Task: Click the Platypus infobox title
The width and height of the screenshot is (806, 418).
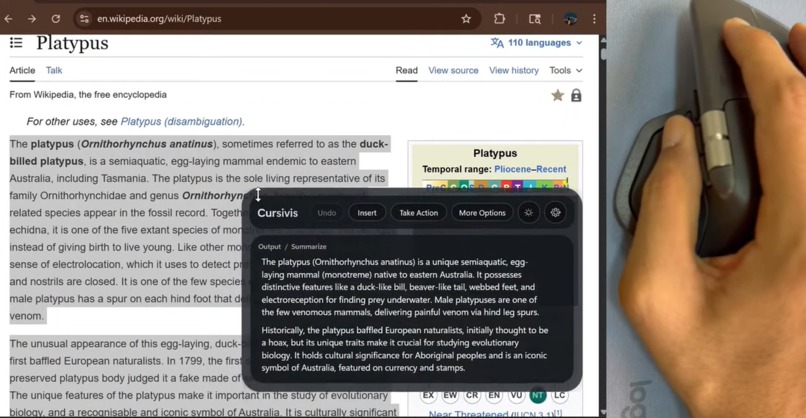Action: [x=495, y=153]
